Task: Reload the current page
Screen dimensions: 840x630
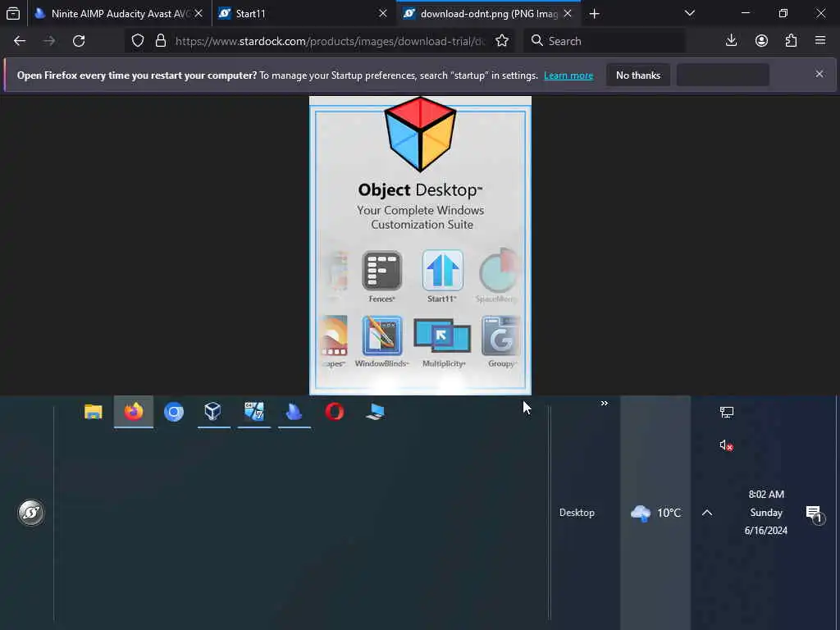Action: (x=79, y=41)
